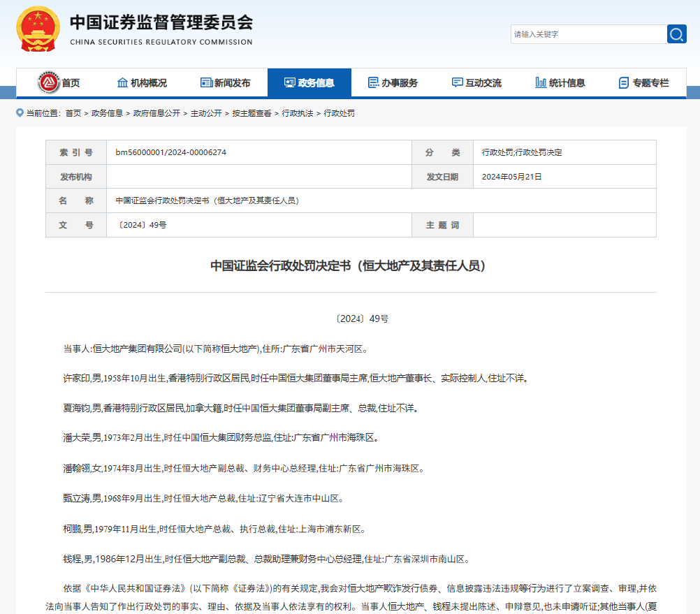Click the document icon beside 专题专栏

tap(624, 82)
